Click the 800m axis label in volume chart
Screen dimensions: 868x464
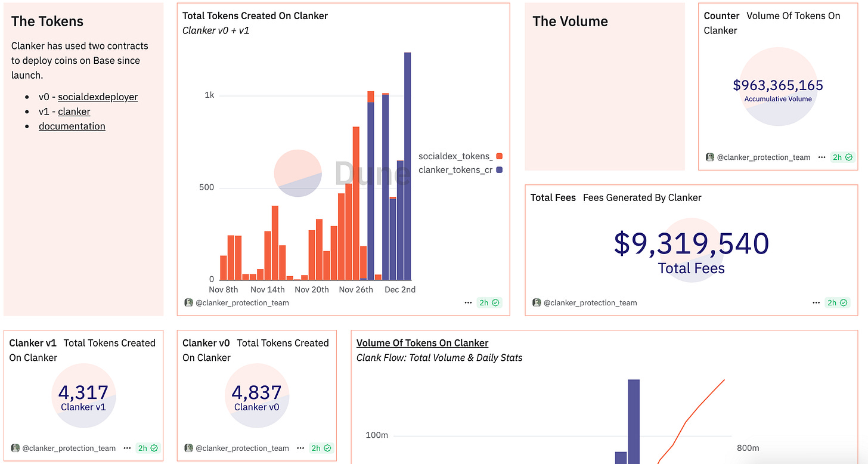748,448
